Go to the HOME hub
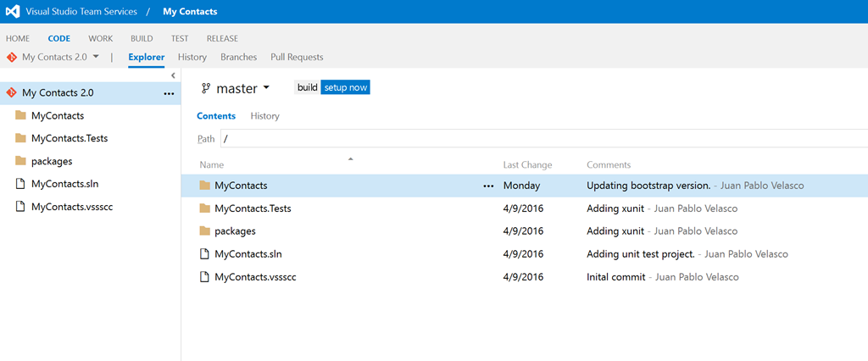This screenshot has height=361, width=868. point(18,39)
